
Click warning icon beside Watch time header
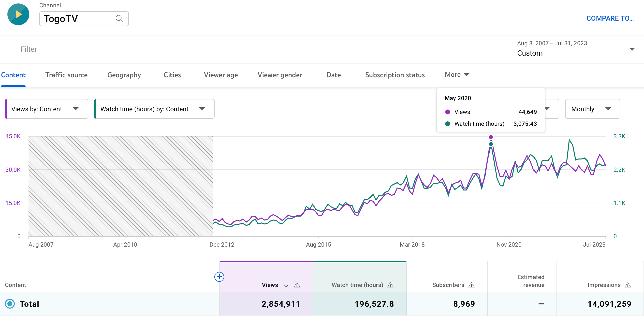pos(390,285)
